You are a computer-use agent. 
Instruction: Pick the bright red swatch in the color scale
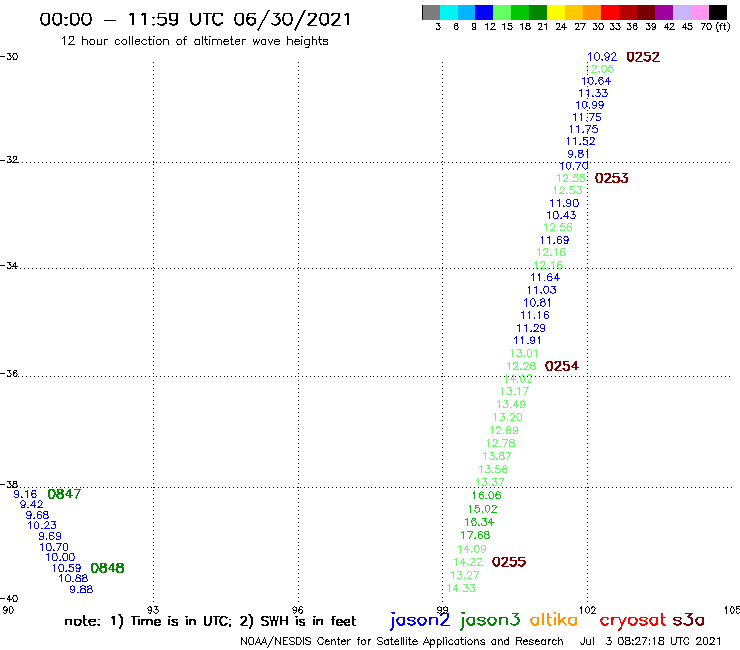(610, 12)
